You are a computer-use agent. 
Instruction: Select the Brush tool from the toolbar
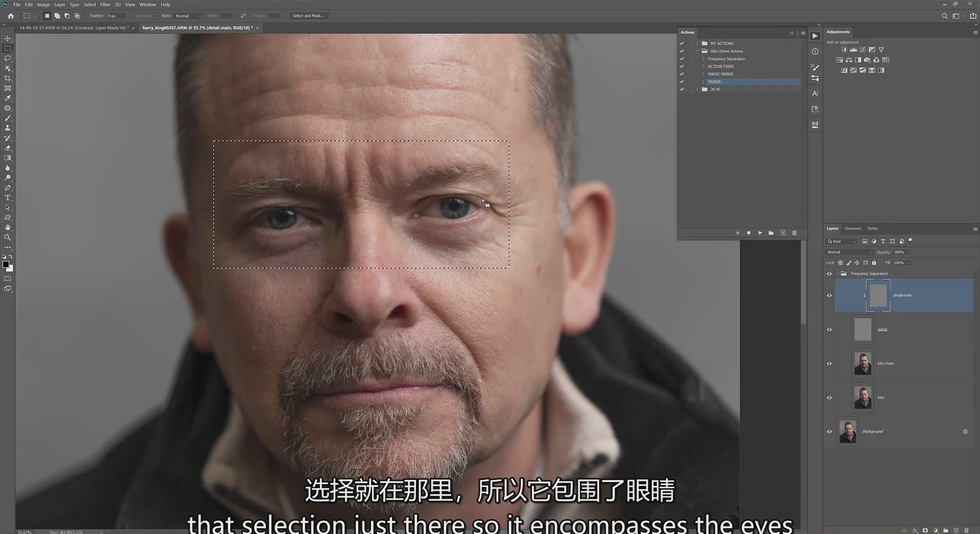coord(8,118)
